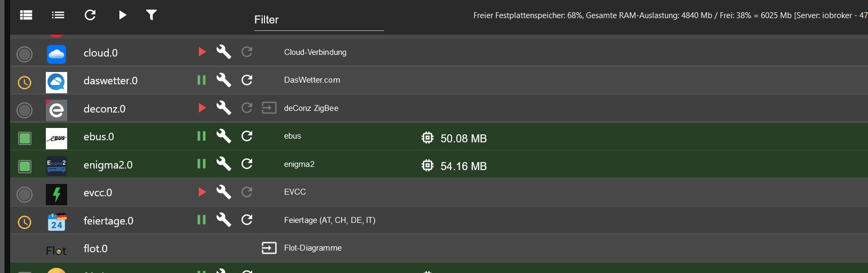This screenshot has width=868, height=273.
Task: Open Flot-Diagramme web link icon
Action: pos(269,248)
